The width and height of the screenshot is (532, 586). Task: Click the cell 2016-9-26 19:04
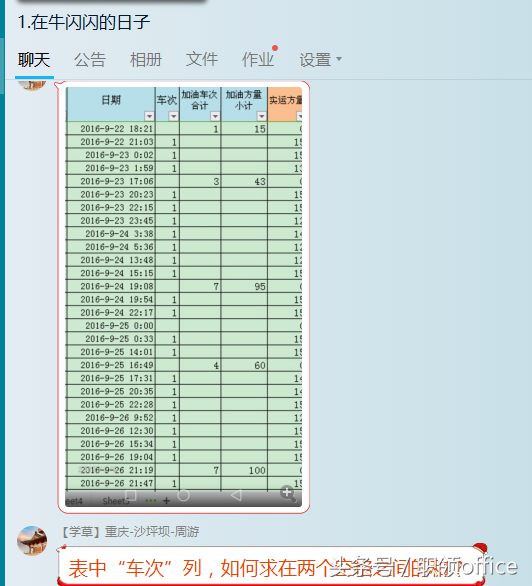point(111,457)
